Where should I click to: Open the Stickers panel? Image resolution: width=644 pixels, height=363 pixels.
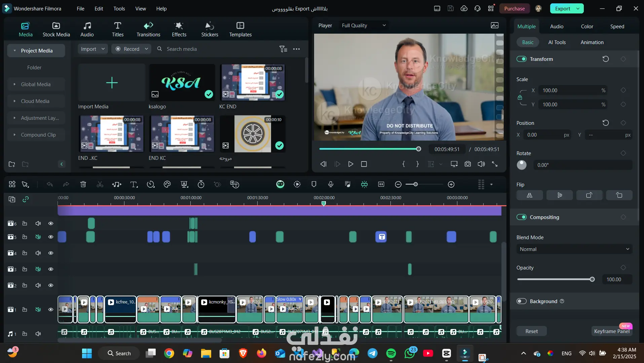(x=210, y=29)
